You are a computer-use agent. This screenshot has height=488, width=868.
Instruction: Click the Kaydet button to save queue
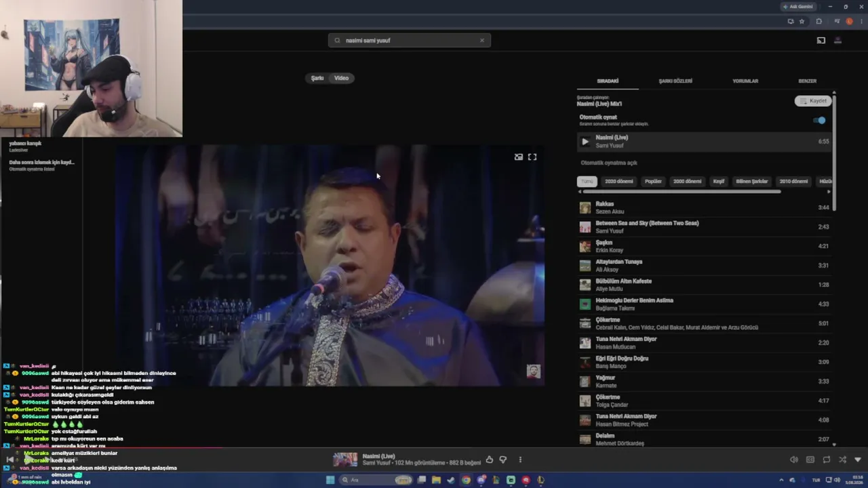(x=813, y=101)
